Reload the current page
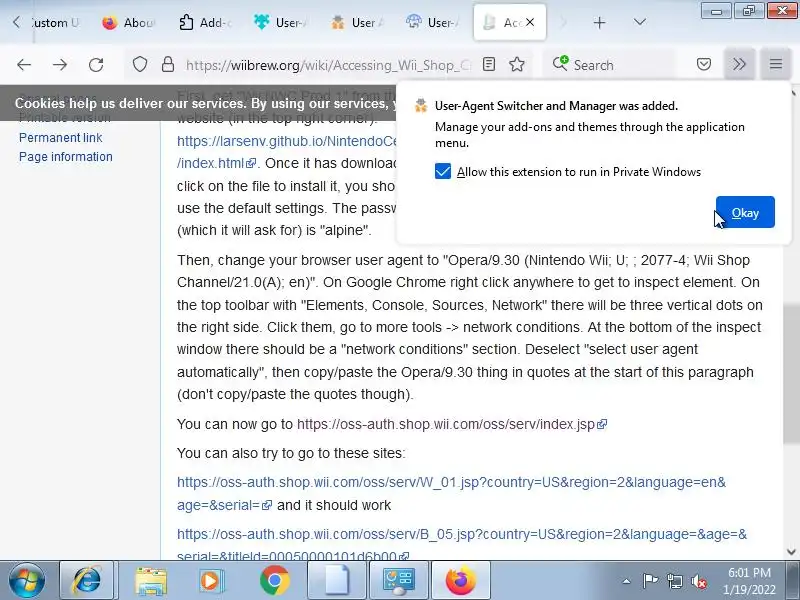Image resolution: width=800 pixels, height=600 pixels. pyautogui.click(x=96, y=65)
